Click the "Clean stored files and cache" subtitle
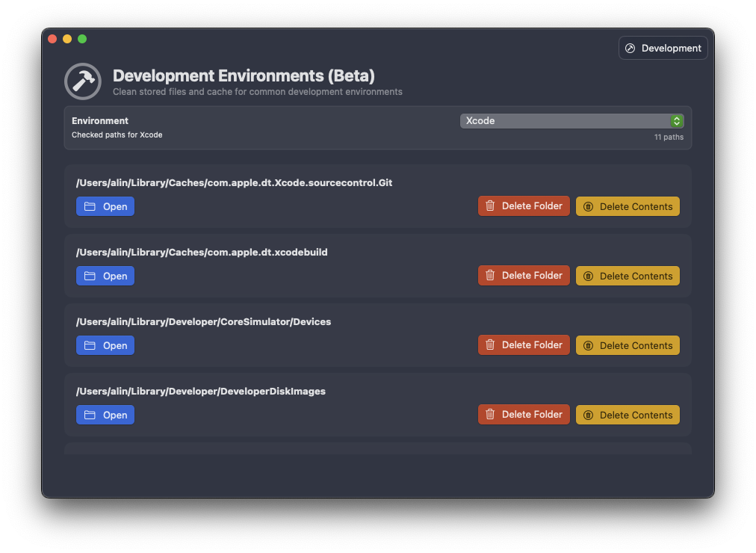 click(258, 92)
